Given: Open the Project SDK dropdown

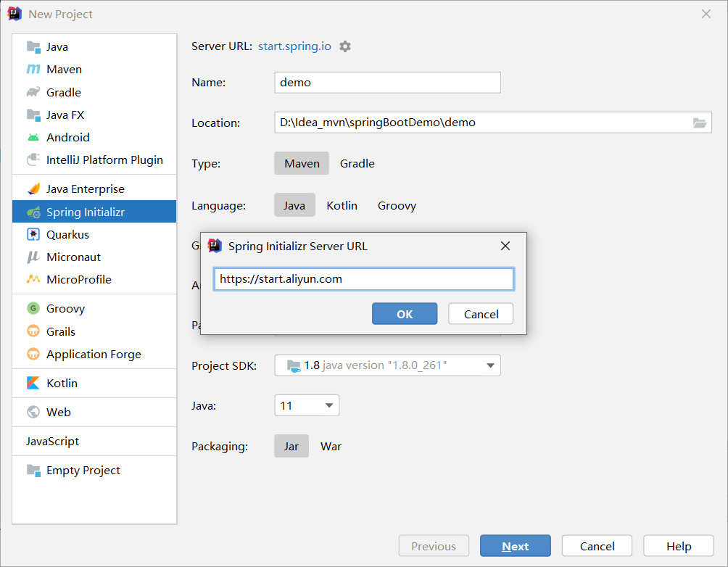Looking at the screenshot, I should 387,365.
